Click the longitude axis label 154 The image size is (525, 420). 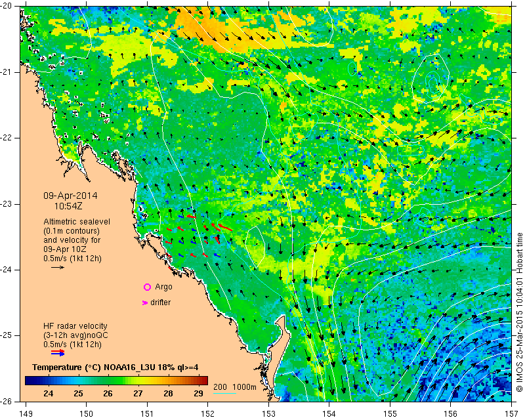[329, 414]
